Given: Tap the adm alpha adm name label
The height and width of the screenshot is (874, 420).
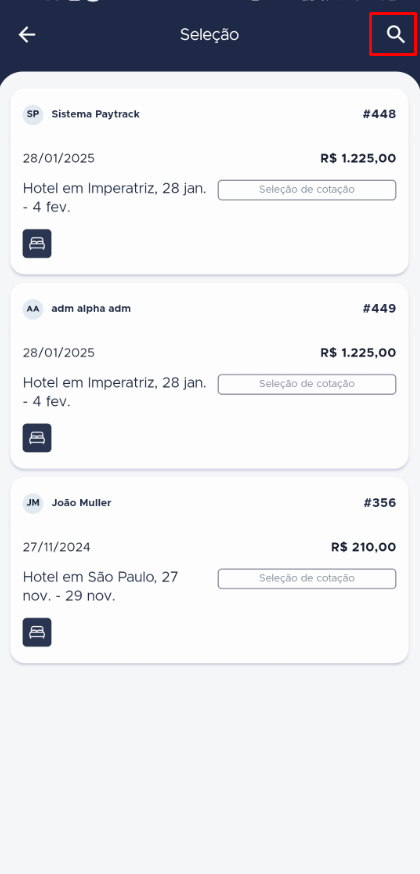Looking at the screenshot, I should (91, 309).
